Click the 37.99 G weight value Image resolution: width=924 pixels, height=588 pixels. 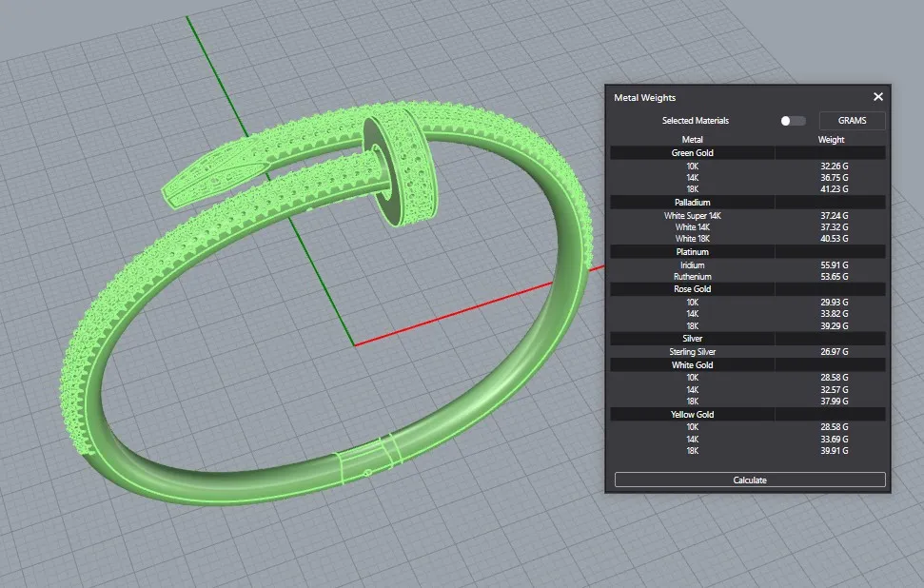(x=835, y=402)
